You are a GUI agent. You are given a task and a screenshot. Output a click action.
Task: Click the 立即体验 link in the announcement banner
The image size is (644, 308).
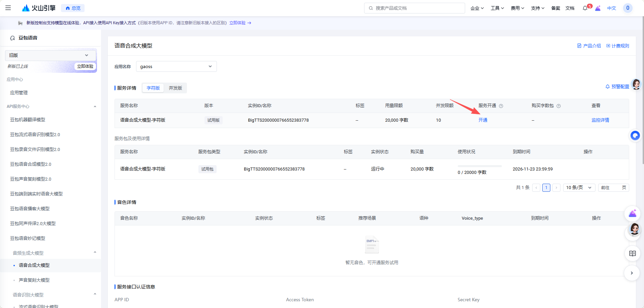(x=240, y=23)
